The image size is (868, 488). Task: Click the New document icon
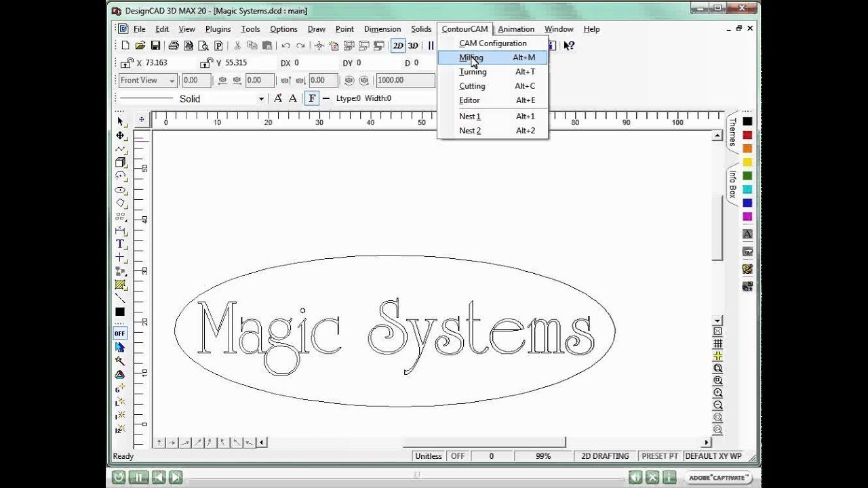125,45
